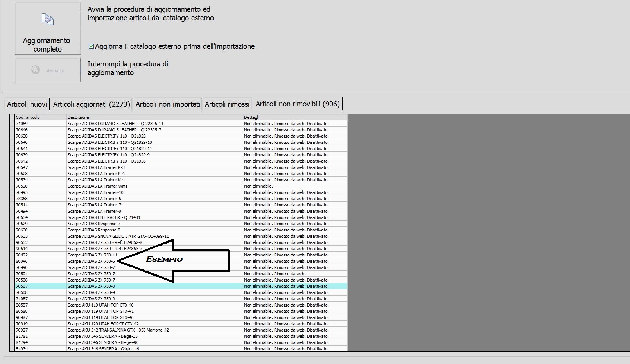Select article code 71057
This screenshot has height=364, width=630.
22,299
